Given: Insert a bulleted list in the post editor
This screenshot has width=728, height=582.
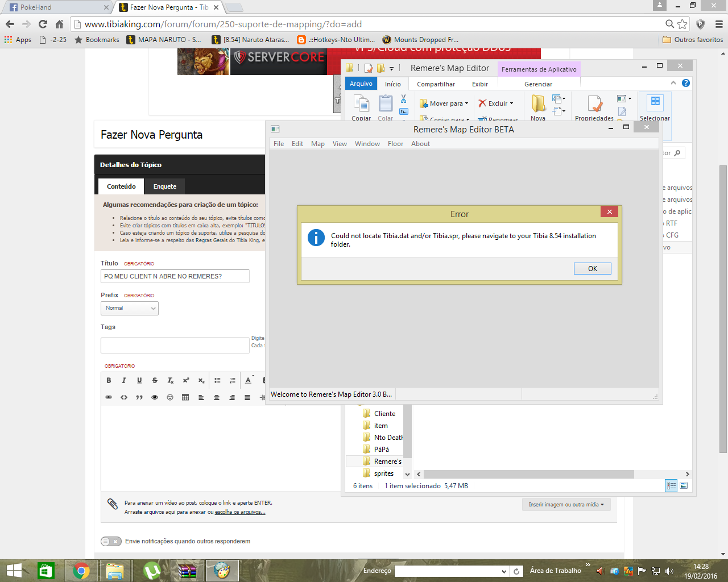Looking at the screenshot, I should tap(217, 380).
